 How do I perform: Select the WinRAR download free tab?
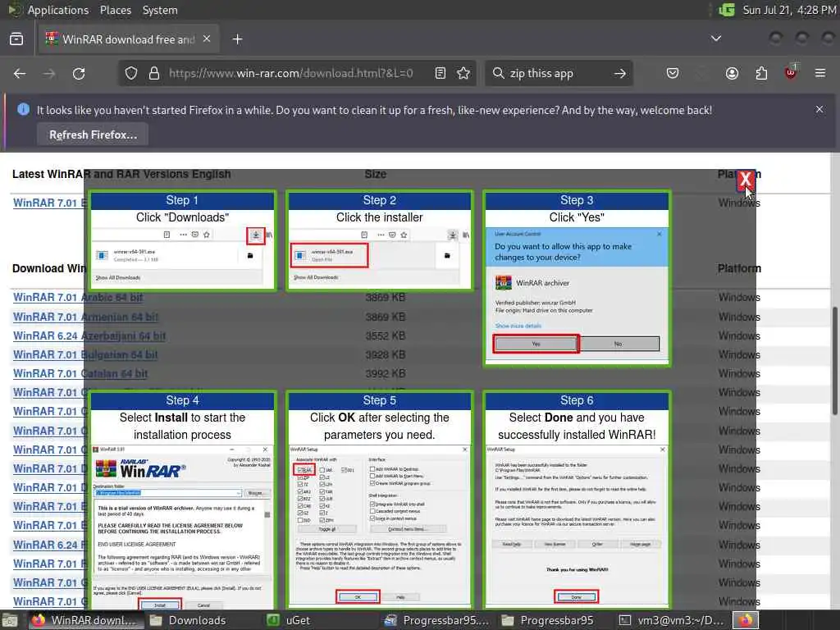pos(129,39)
